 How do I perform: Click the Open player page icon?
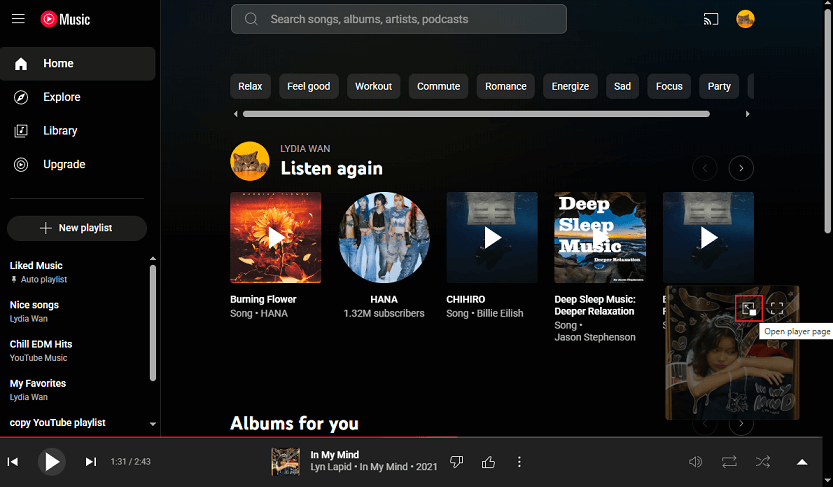(749, 308)
